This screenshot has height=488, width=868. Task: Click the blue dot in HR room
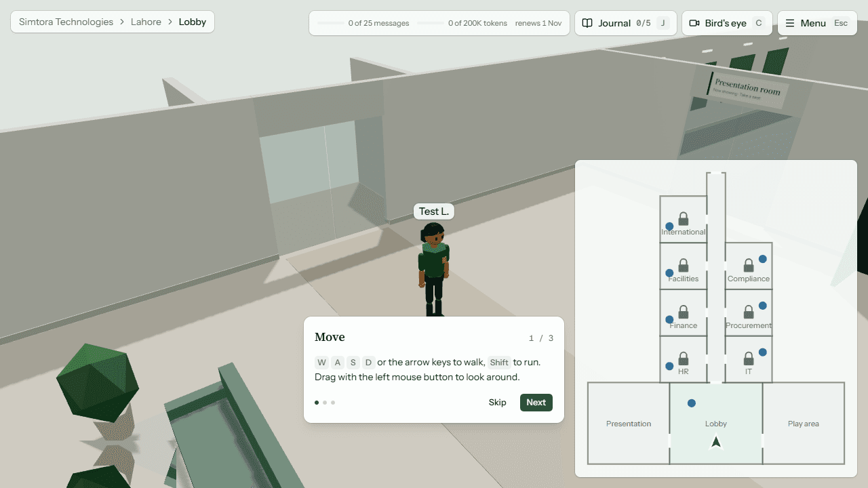[x=669, y=366]
